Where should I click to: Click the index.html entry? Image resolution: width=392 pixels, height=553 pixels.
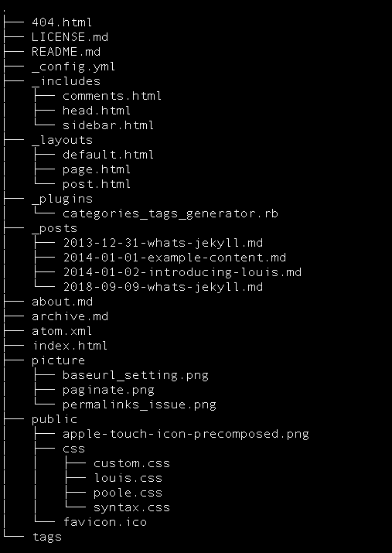pos(70,346)
